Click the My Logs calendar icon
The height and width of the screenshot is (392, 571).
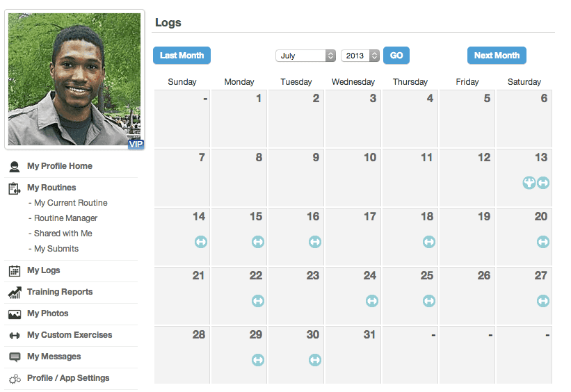pos(15,271)
